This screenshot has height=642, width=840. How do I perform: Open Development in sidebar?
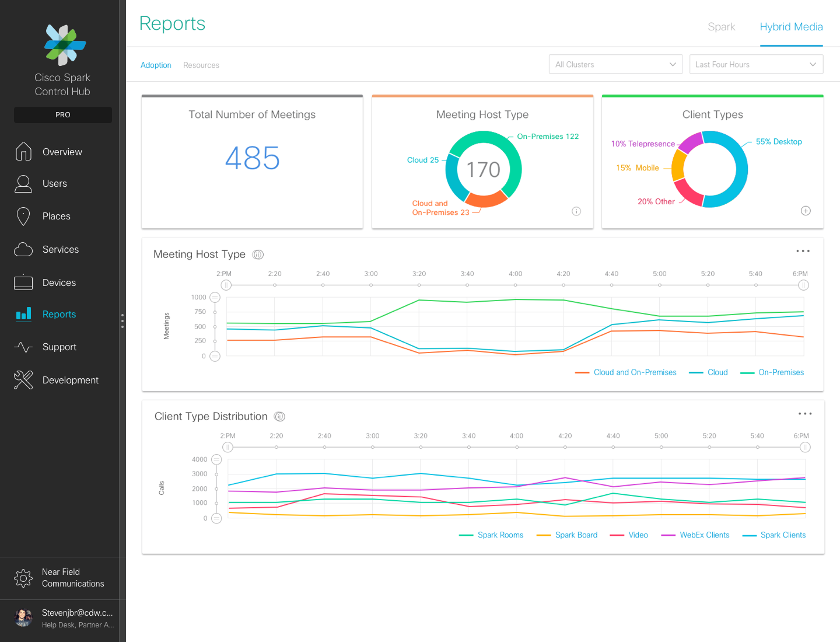pos(71,381)
